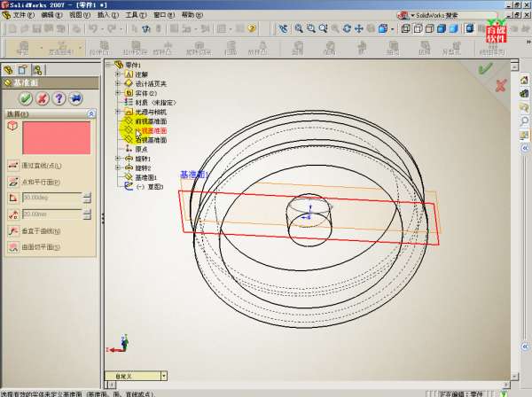
Task: Select 前视基准面 in the feature tree
Action: tap(151, 121)
